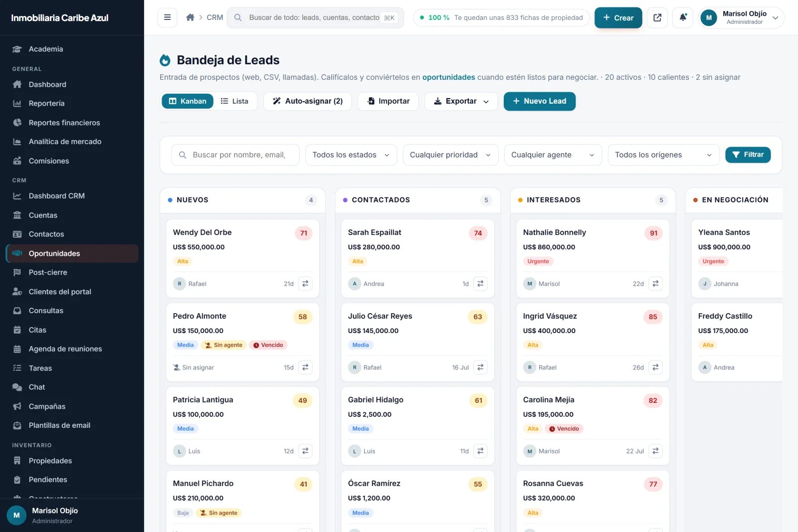Click the Vencido tag on Pedro Almonte
This screenshot has width=798, height=532.
tap(268, 345)
